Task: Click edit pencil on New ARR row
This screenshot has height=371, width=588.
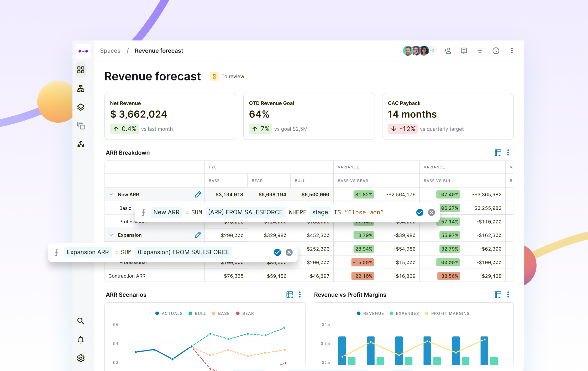Action: coord(198,194)
